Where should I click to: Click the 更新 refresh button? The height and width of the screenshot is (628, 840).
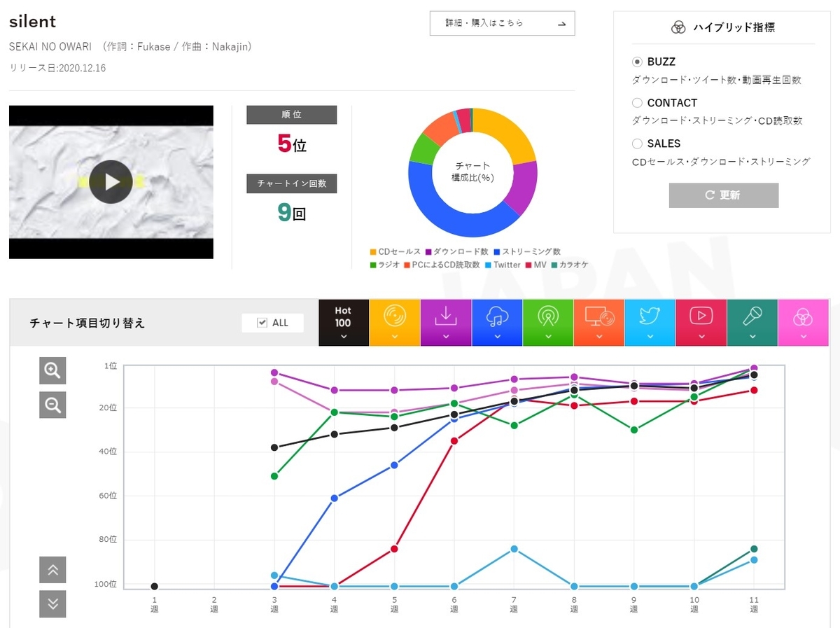click(x=723, y=195)
